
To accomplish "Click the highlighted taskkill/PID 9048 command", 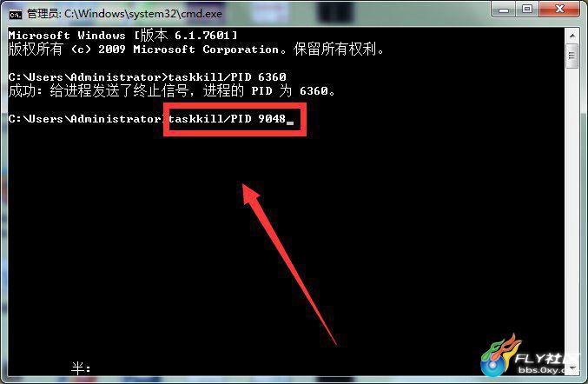I will click(x=227, y=119).
